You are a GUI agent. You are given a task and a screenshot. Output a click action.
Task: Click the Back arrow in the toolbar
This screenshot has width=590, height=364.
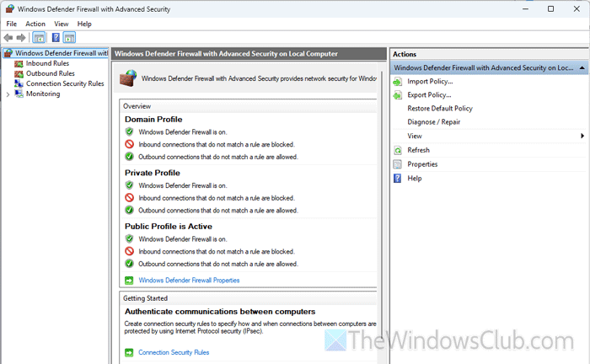point(8,38)
